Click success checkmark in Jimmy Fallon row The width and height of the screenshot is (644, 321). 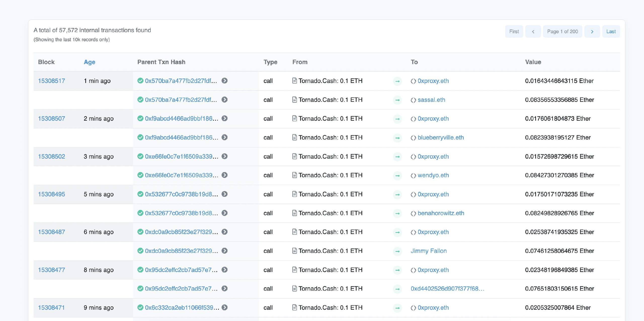click(140, 251)
